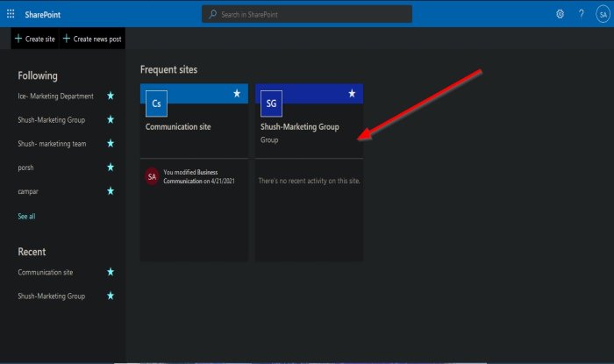Toggle star for Communication site under Recent
The image size is (614, 364).
point(111,272)
